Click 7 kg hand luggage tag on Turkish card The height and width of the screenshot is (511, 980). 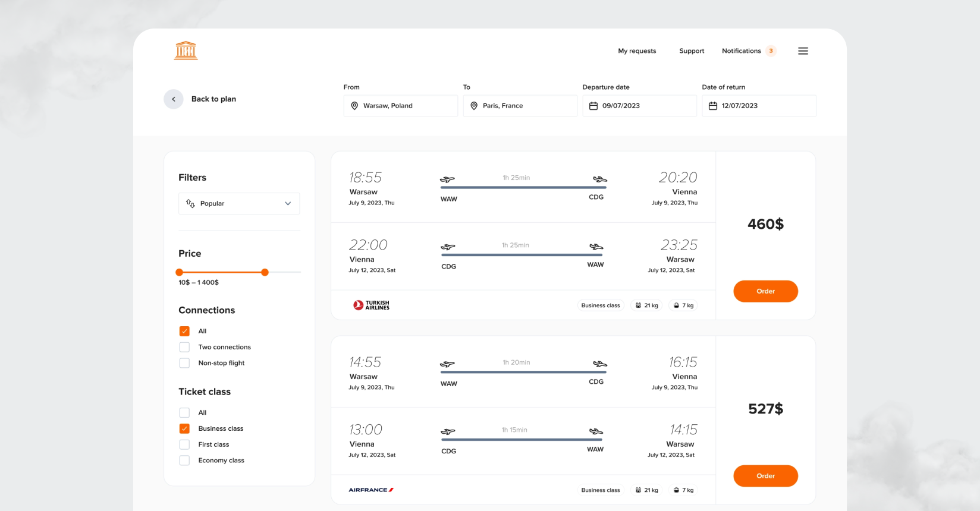[x=683, y=305]
